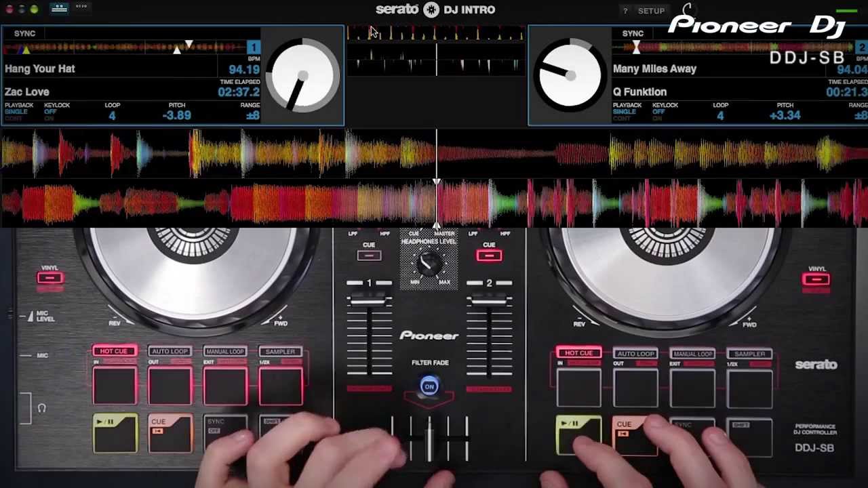Open the SETUP screen

tap(651, 11)
